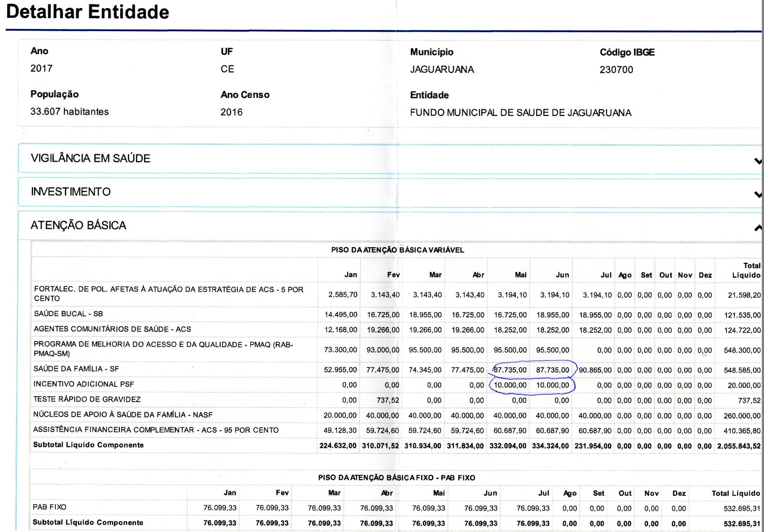
Task: Click Saúde da Família January value '52.955,00'
Action: tap(340, 370)
